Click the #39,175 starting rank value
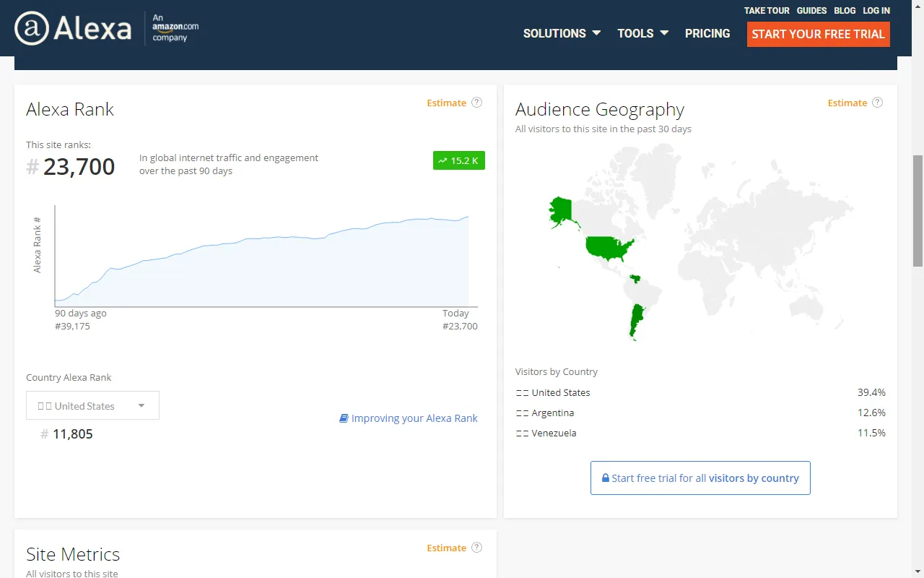The height and width of the screenshot is (578, 924). [x=72, y=326]
